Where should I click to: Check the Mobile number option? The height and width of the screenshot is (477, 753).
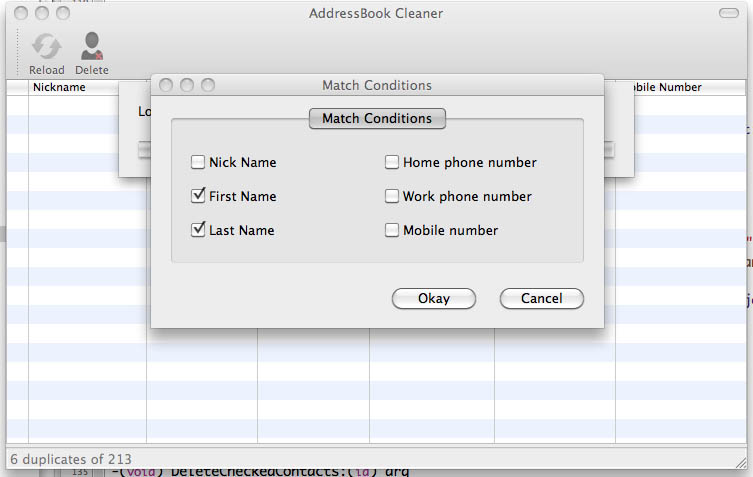pyautogui.click(x=392, y=230)
